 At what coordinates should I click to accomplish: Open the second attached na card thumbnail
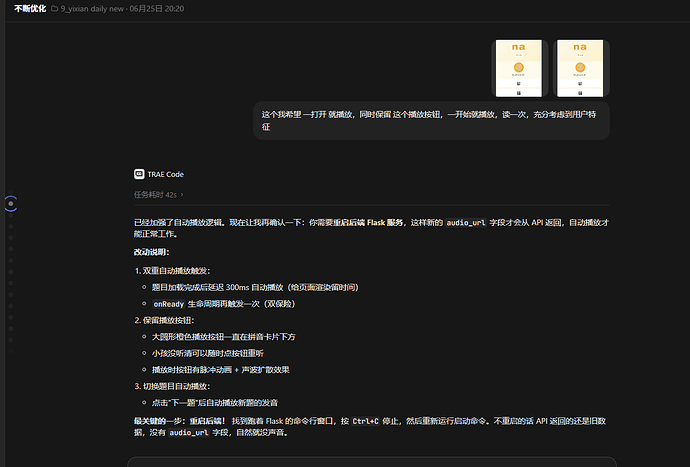pyautogui.click(x=581, y=68)
